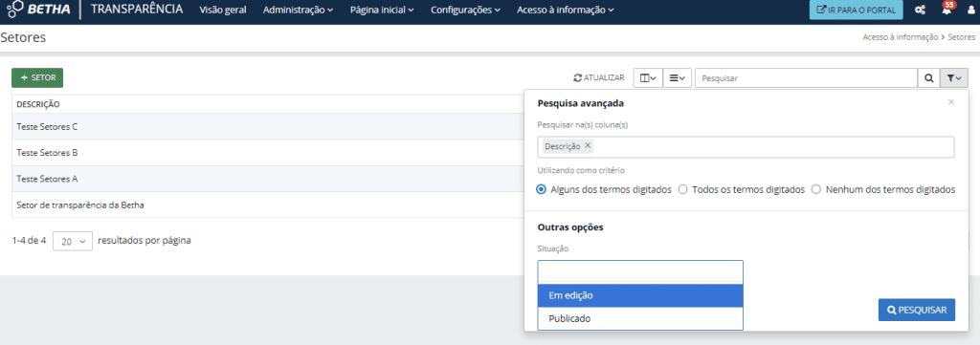Add a new setor
Image resolution: width=980 pixels, height=345 pixels.
click(37, 78)
